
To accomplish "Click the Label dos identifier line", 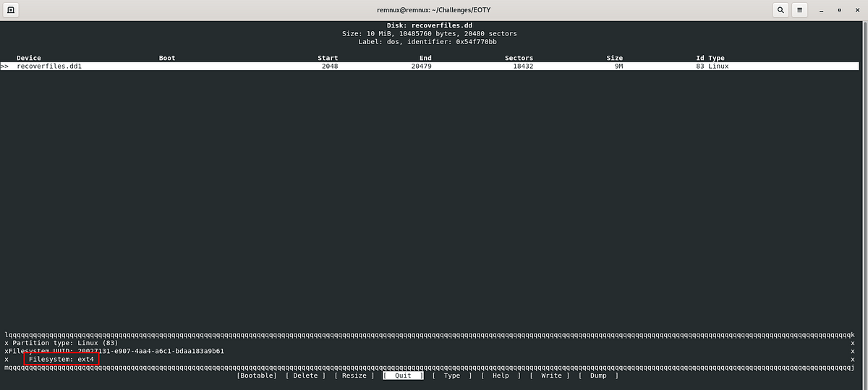I will 427,41.
